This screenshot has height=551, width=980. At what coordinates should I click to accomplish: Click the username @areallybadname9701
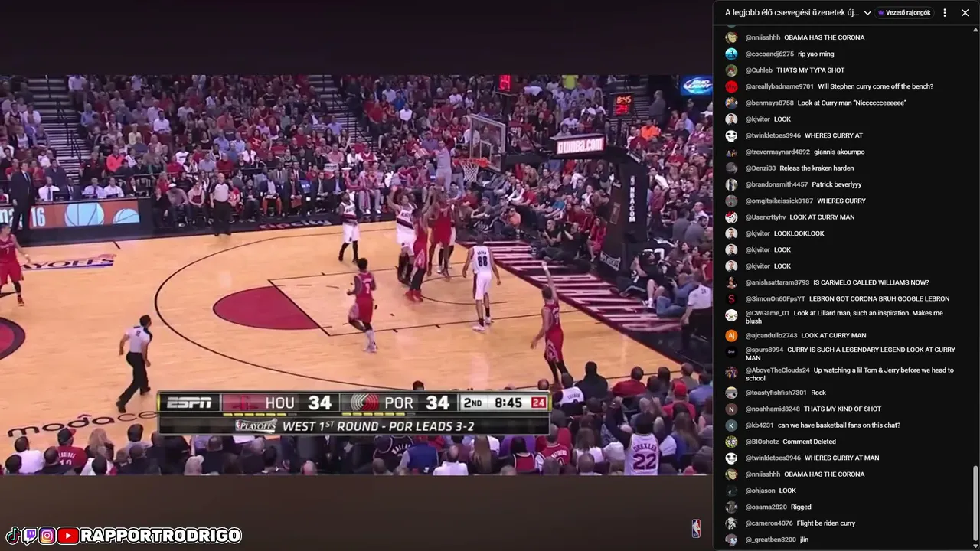[779, 86]
